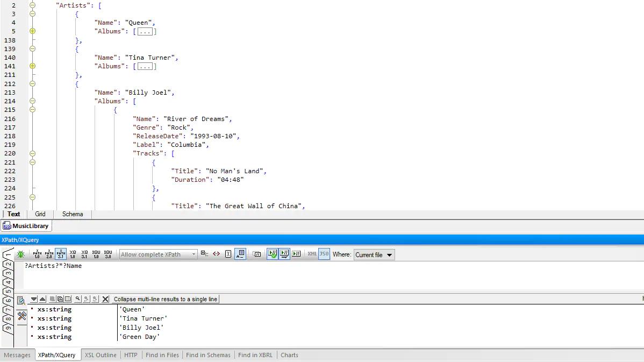The height and width of the screenshot is (362, 644).
Task: Toggle the JSON evaluation mode button
Action: coord(324,254)
